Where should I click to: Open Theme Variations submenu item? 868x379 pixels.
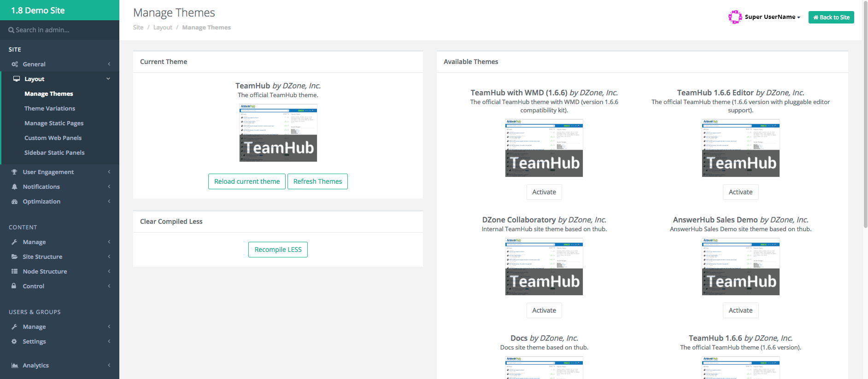50,108
